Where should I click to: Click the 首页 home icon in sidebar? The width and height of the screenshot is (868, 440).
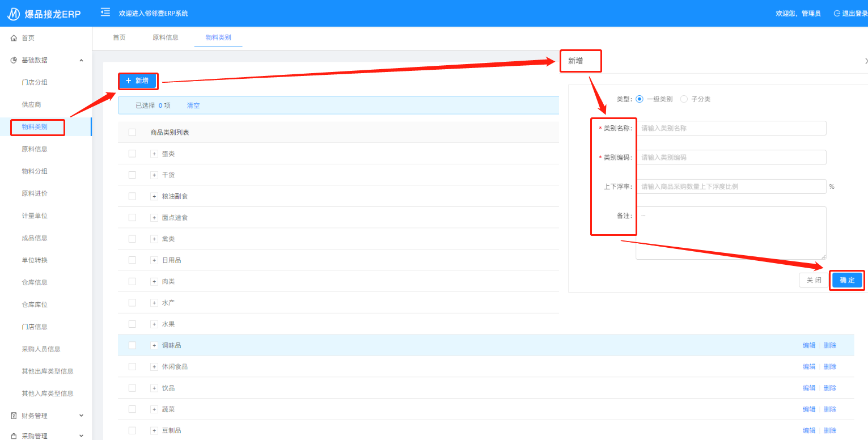pyautogui.click(x=14, y=38)
